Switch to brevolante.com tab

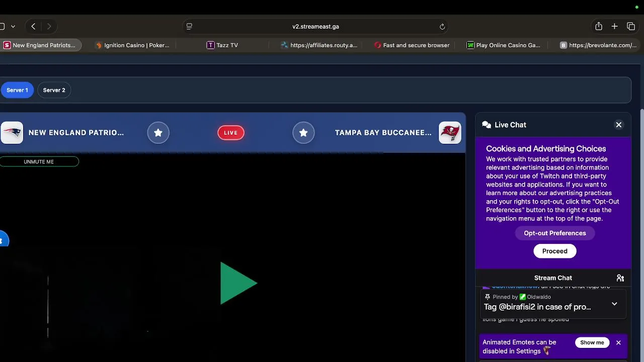(x=599, y=45)
